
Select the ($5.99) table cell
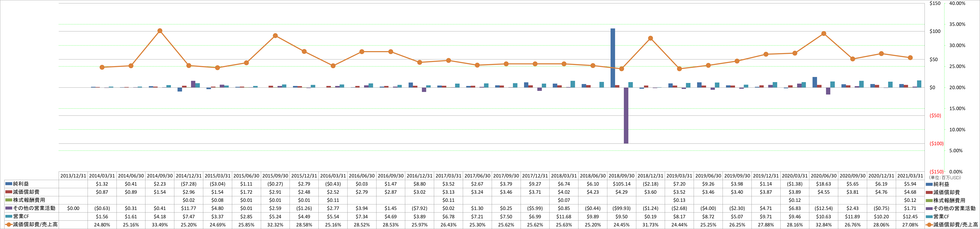click(x=535, y=208)
